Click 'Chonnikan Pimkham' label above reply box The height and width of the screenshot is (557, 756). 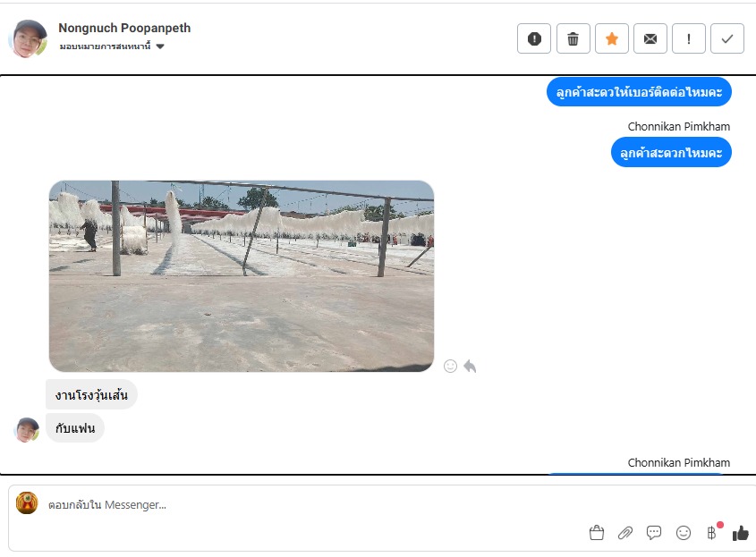pos(679,462)
